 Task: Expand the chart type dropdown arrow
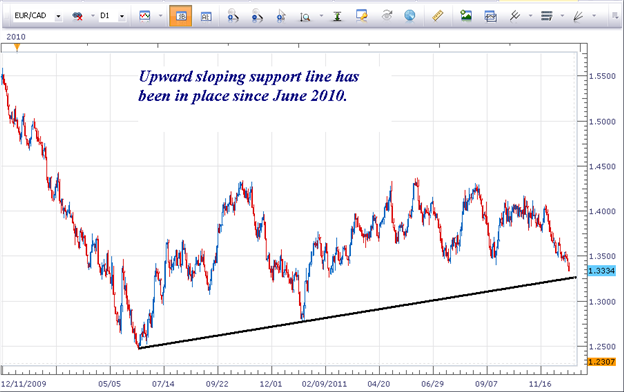pyautogui.click(x=160, y=16)
